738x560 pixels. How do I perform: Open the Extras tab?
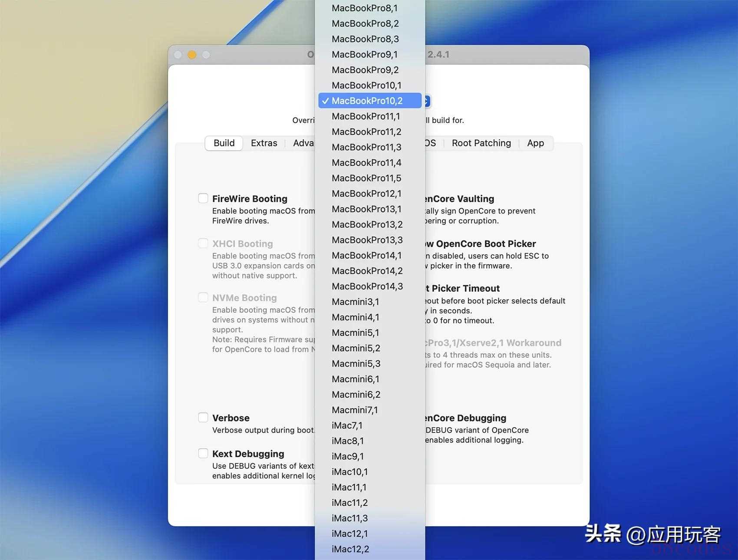point(264,143)
